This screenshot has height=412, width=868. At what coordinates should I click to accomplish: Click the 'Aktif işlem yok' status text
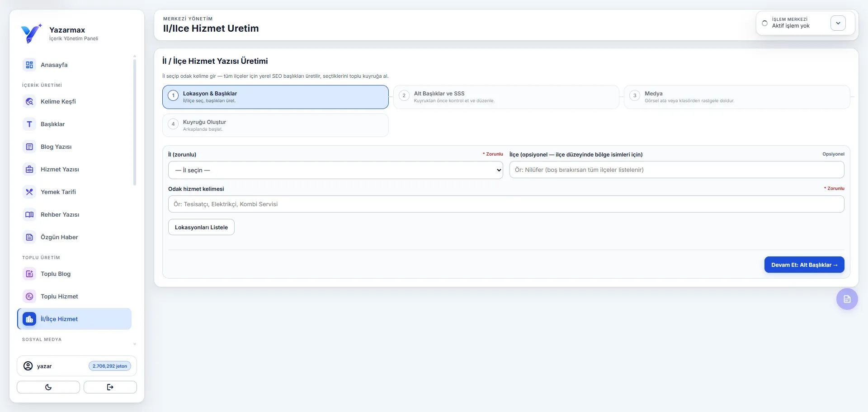[791, 26]
